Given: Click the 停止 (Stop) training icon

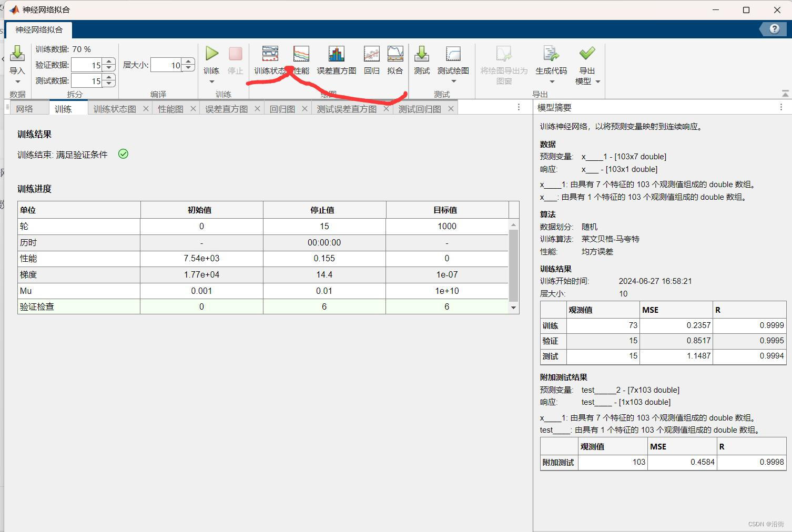Looking at the screenshot, I should click(x=235, y=54).
